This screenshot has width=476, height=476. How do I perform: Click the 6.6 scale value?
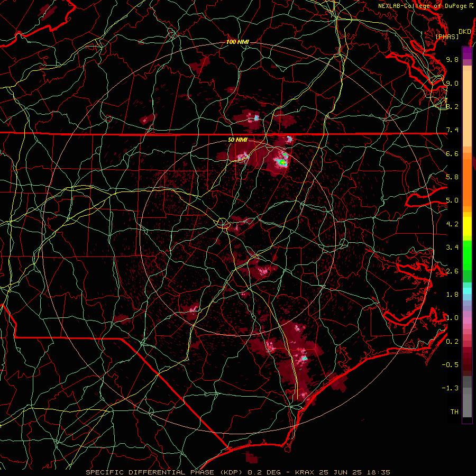click(452, 153)
